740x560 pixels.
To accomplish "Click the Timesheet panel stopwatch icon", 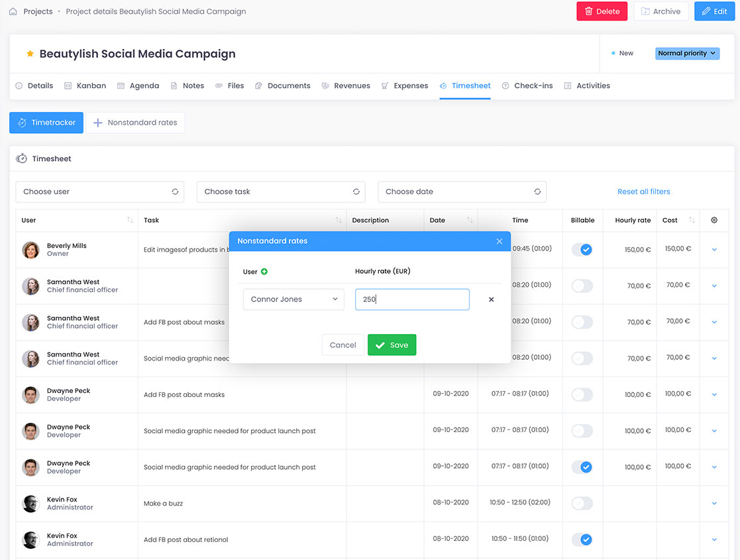I will click(21, 158).
